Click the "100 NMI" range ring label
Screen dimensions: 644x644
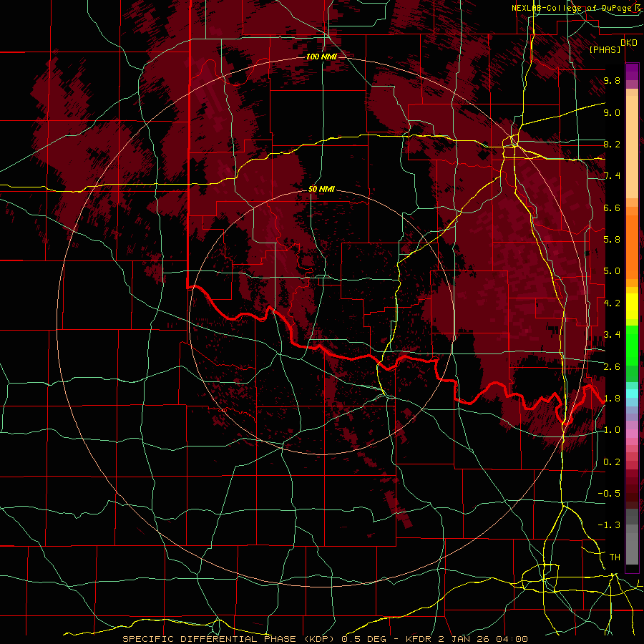[321, 57]
